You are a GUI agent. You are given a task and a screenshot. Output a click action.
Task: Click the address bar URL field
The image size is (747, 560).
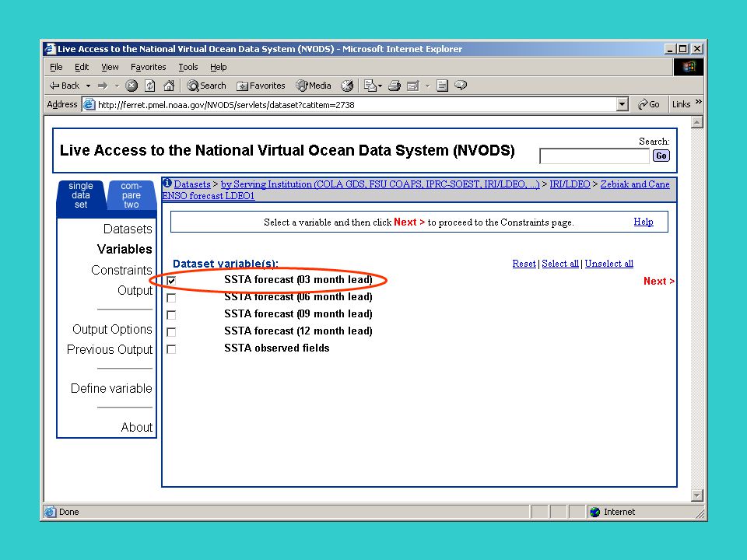click(356, 104)
